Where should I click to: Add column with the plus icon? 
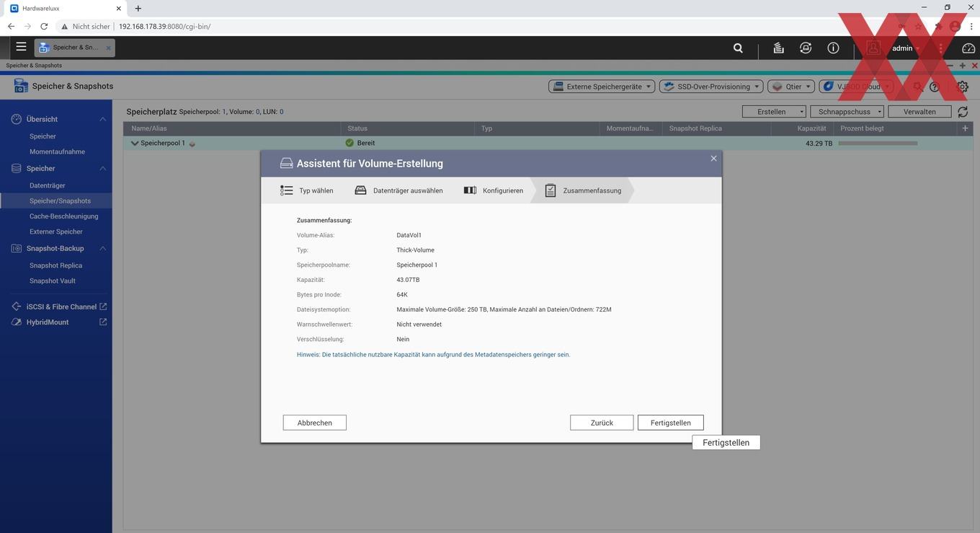click(x=965, y=128)
